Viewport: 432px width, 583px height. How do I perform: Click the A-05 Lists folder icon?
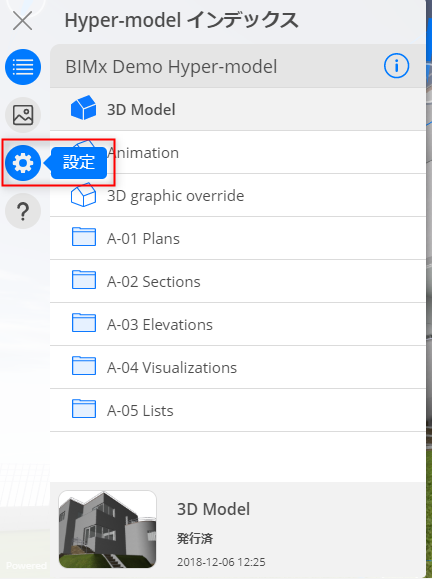click(x=84, y=409)
